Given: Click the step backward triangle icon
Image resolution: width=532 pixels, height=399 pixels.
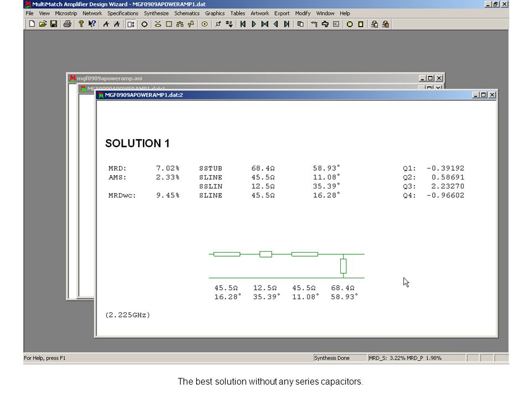Looking at the screenshot, I should tap(276, 24).
